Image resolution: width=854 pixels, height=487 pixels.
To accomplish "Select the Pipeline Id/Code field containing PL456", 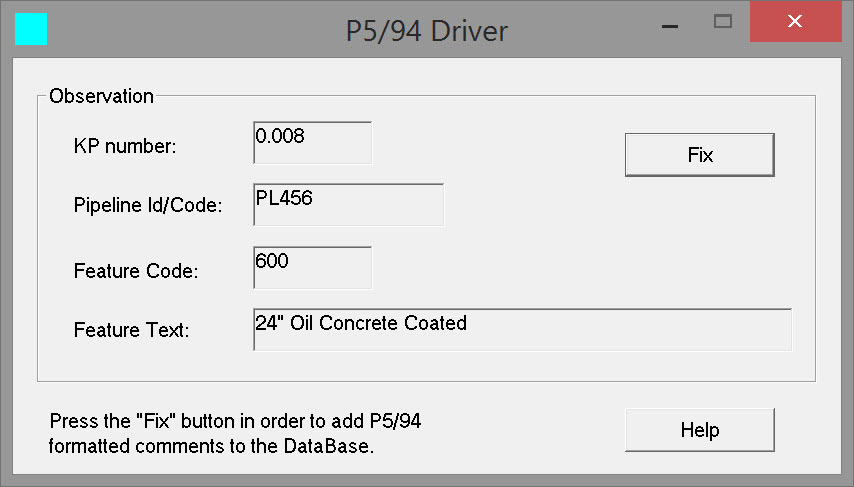I will 348,204.
